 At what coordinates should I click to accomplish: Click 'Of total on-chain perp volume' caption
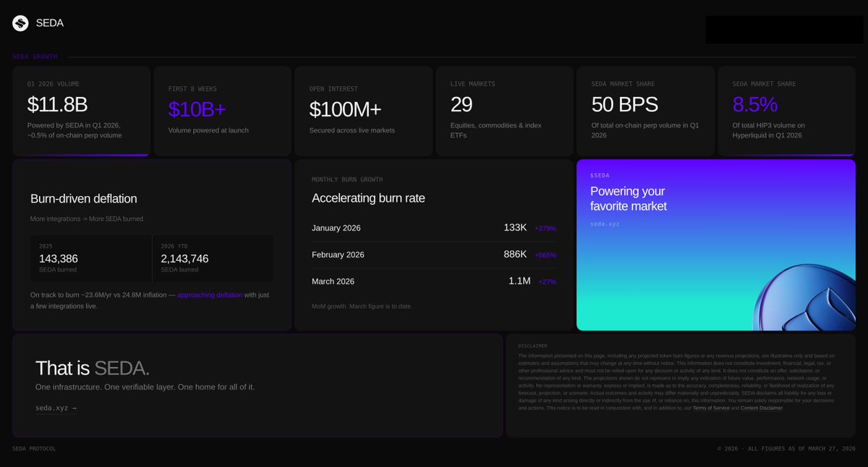645,130
